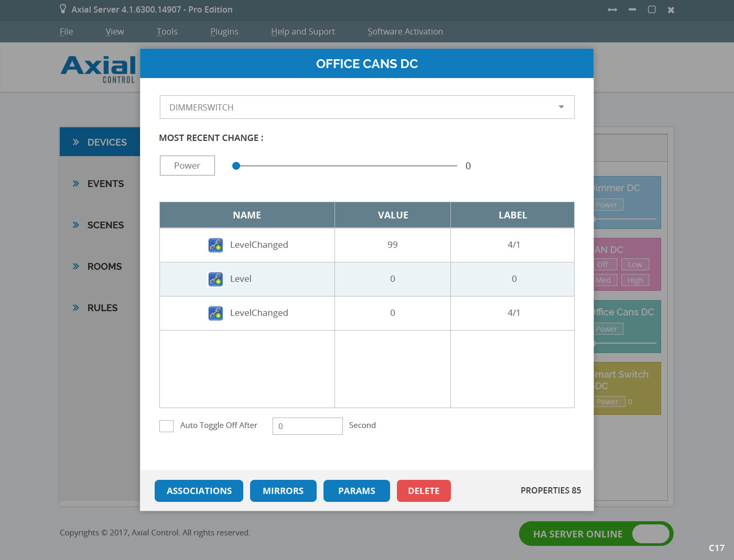Viewport: 734px width, 560px height.
Task: Click the link icon in the 99-value LevelChanged row
Action: tap(215, 245)
